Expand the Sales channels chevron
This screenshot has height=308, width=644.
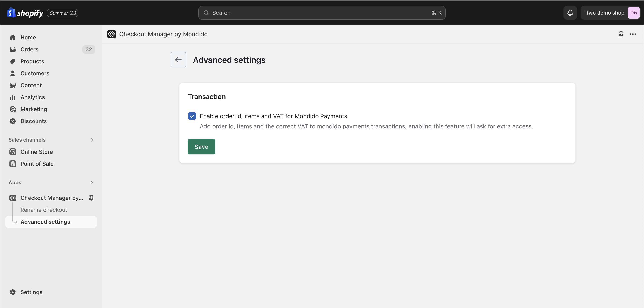pyautogui.click(x=92, y=140)
